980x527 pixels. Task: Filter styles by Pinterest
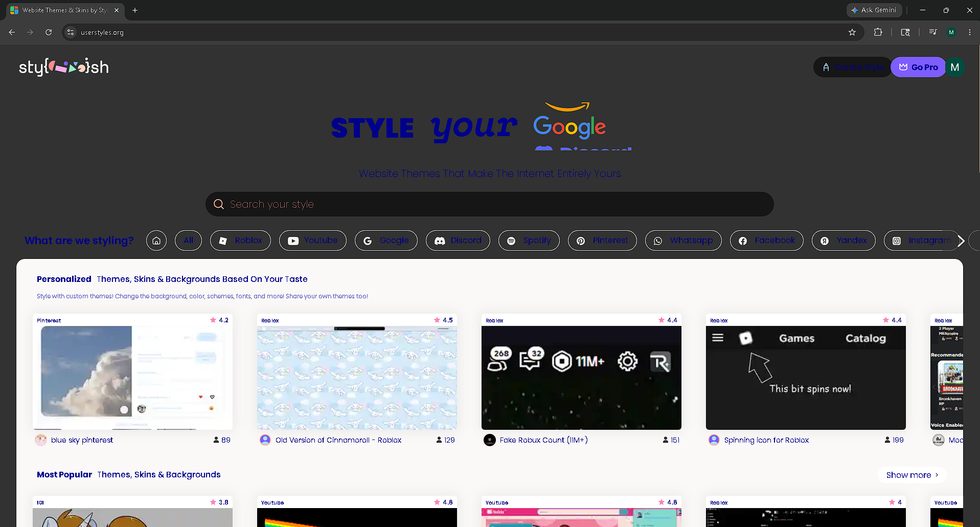(x=602, y=240)
